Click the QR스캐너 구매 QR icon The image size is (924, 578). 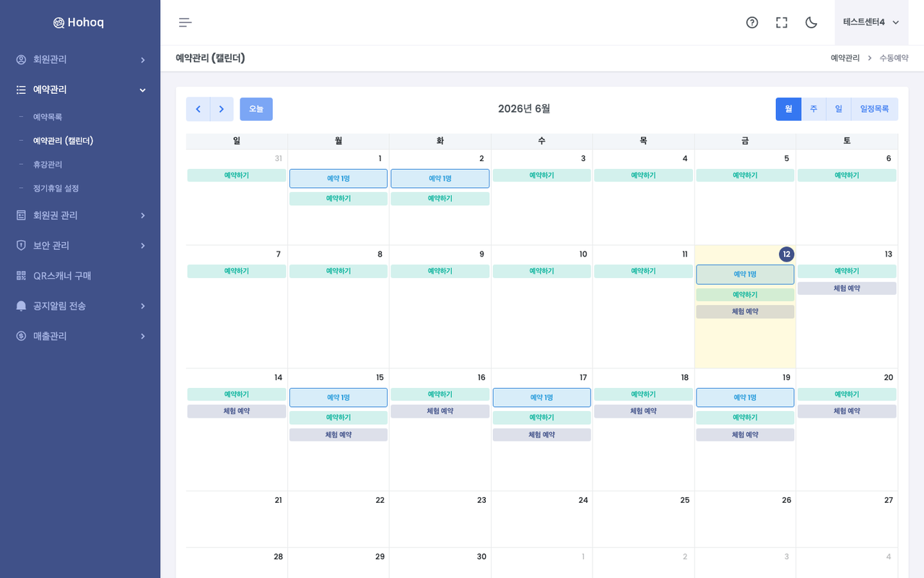[21, 276]
